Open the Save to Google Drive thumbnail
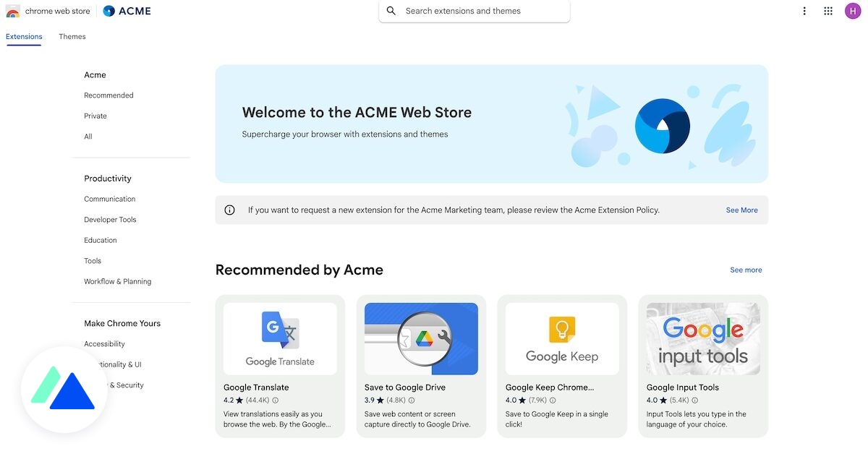This screenshot has width=868, height=454. pos(421,338)
